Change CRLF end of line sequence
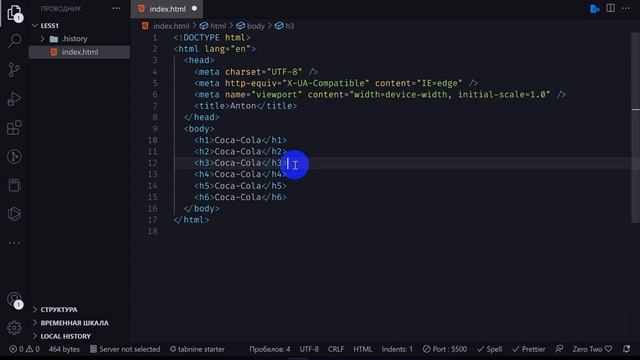640x360 pixels. point(336,349)
